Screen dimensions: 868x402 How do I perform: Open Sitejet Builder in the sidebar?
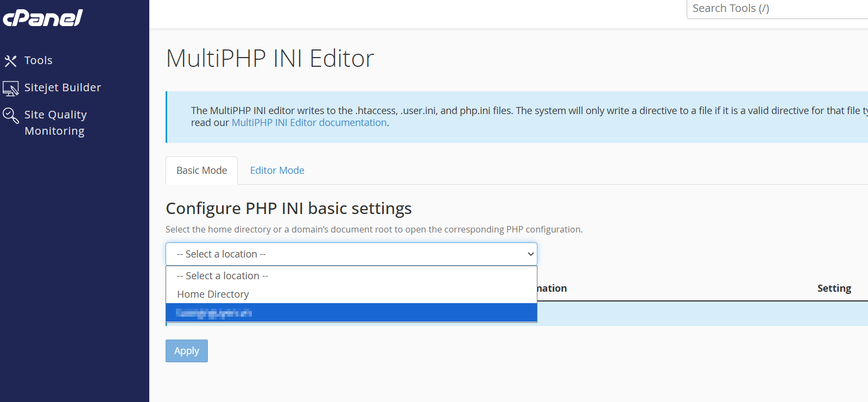point(62,87)
